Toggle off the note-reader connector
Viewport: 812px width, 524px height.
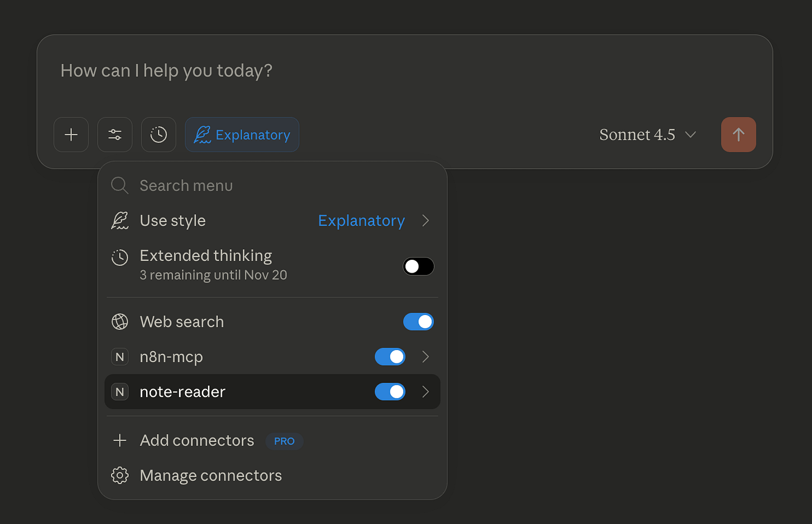[390, 392]
